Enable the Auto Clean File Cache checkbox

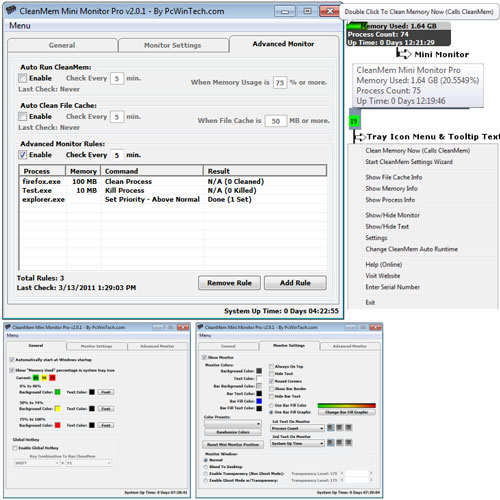point(22,116)
